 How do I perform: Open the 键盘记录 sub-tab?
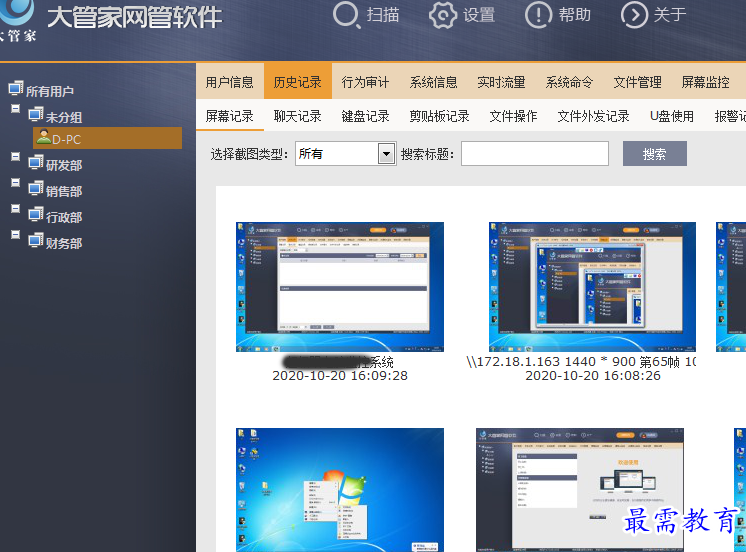click(x=365, y=116)
